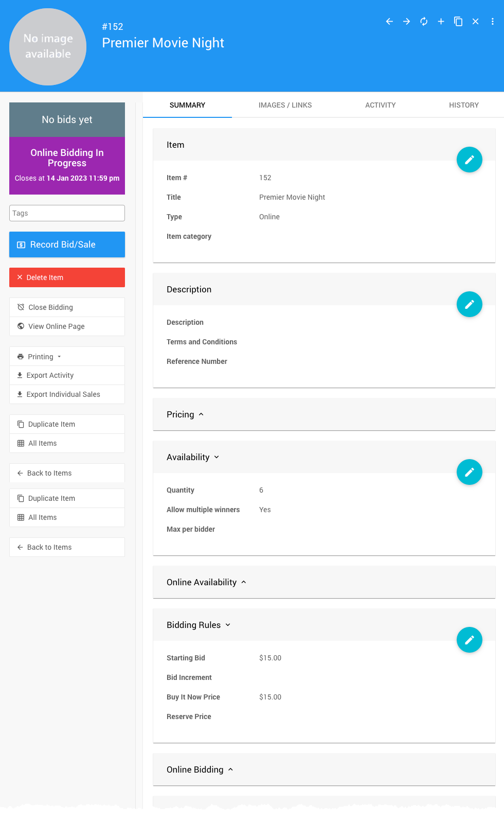Go to the next item with forward arrow
The height and width of the screenshot is (822, 504).
click(x=406, y=22)
